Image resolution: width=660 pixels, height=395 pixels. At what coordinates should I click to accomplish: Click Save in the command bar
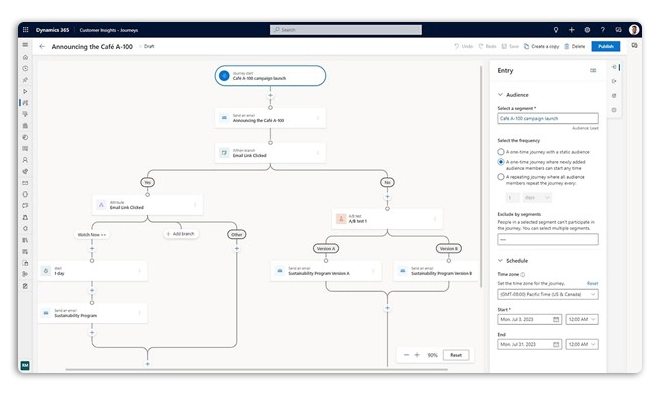510,46
